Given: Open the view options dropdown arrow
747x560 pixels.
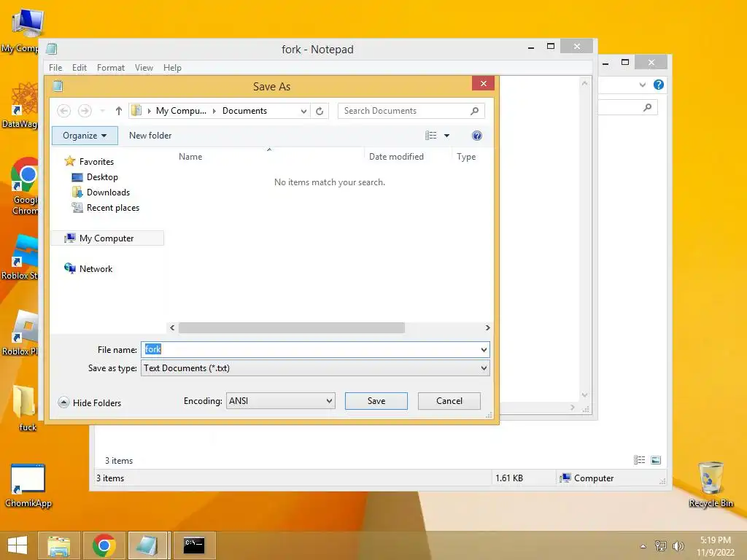Looking at the screenshot, I should (447, 136).
